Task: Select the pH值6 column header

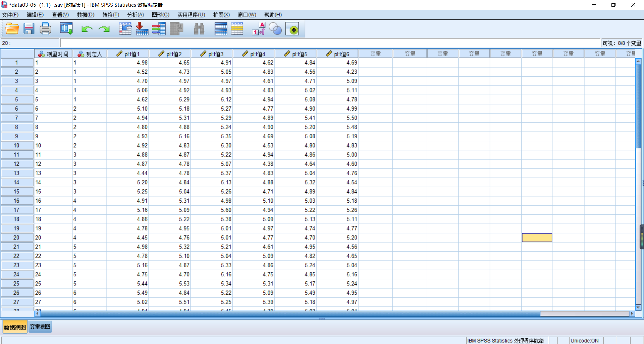Action: pyautogui.click(x=337, y=54)
